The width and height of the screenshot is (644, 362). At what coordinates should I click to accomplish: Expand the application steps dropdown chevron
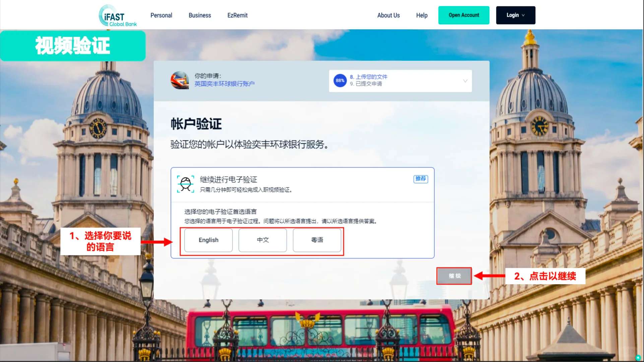(x=465, y=81)
